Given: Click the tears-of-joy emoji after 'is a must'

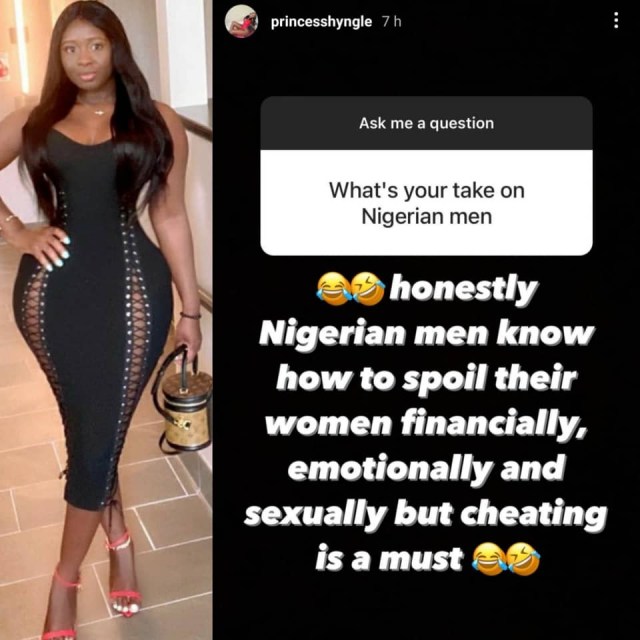Looking at the screenshot, I should pos(489,559).
